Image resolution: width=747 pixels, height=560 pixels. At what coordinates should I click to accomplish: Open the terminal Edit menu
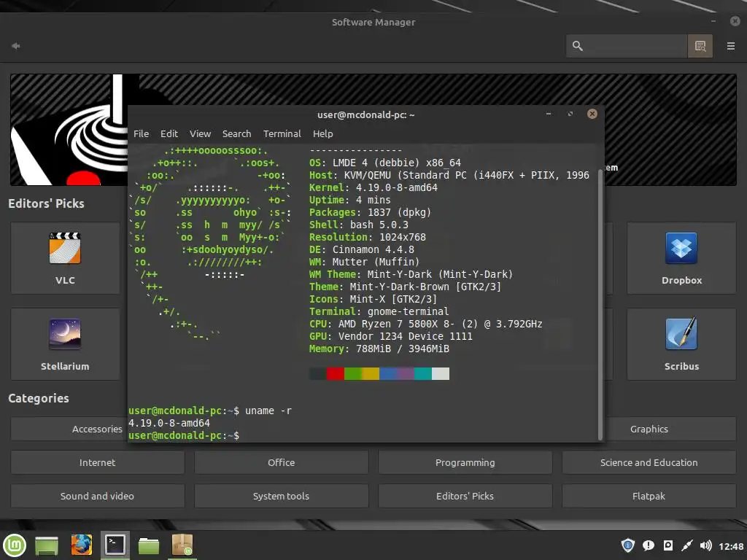(169, 134)
